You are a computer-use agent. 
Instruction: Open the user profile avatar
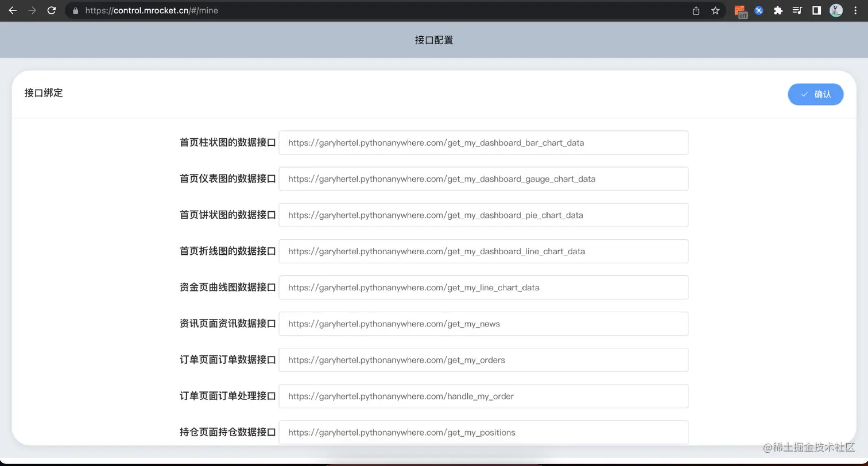click(836, 10)
